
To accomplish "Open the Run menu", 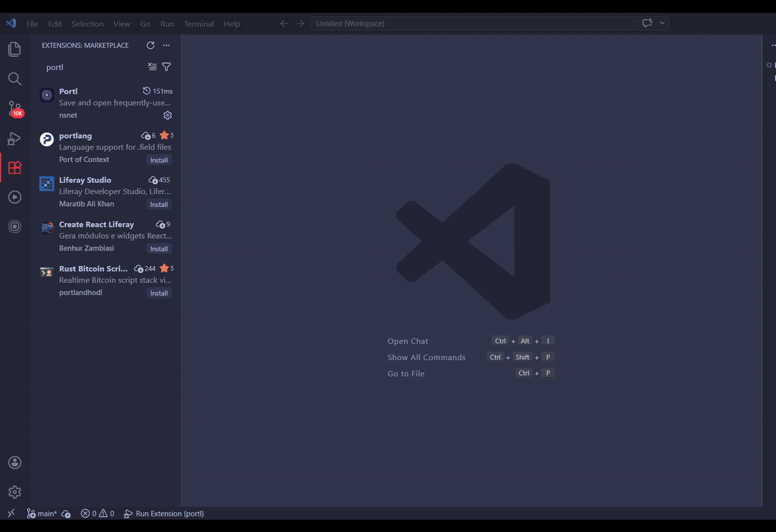I will click(167, 24).
